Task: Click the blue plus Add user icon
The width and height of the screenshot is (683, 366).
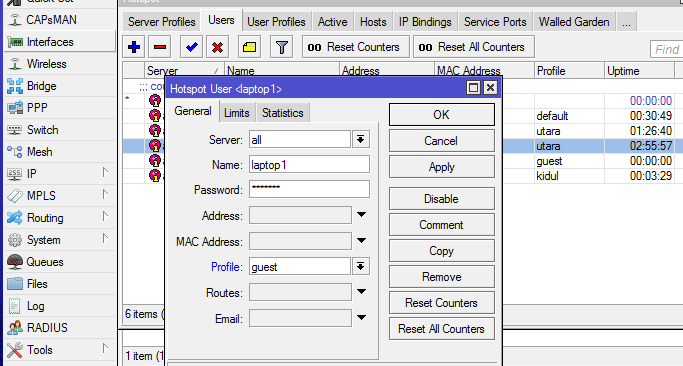Action: point(134,47)
